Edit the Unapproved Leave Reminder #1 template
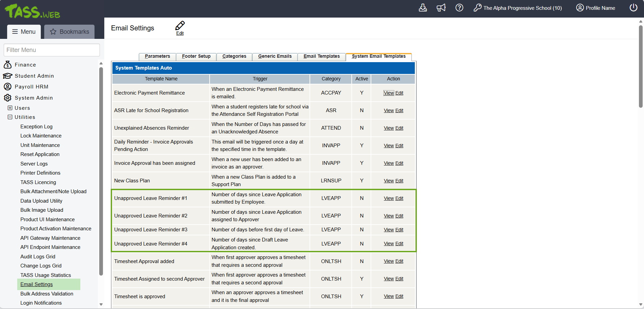 pyautogui.click(x=399, y=198)
